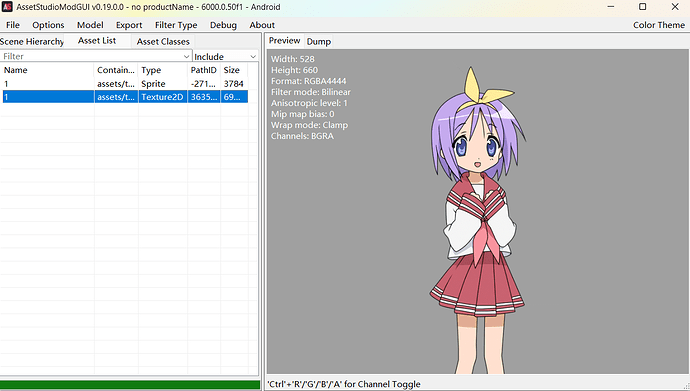Select the Sprite asset row
Screen dimensions: 690x391
pos(125,84)
